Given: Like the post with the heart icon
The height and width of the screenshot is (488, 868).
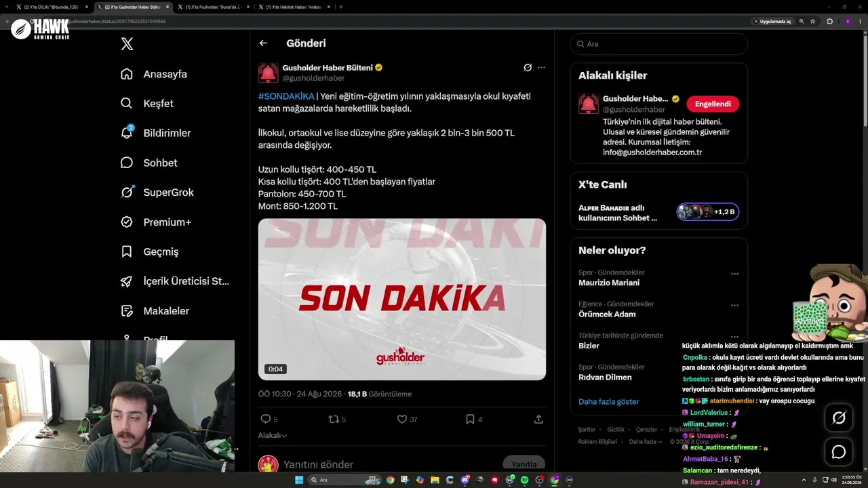Looking at the screenshot, I should click(401, 420).
